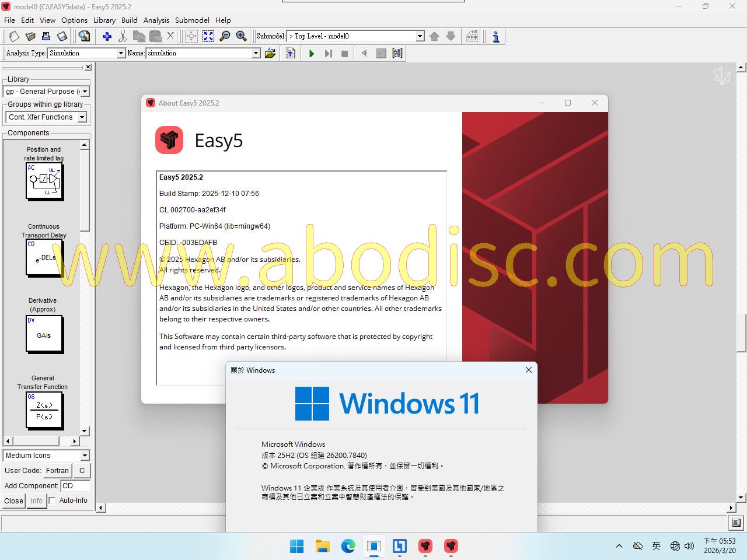
Task: Click the Fortran user code button
Action: point(57,471)
